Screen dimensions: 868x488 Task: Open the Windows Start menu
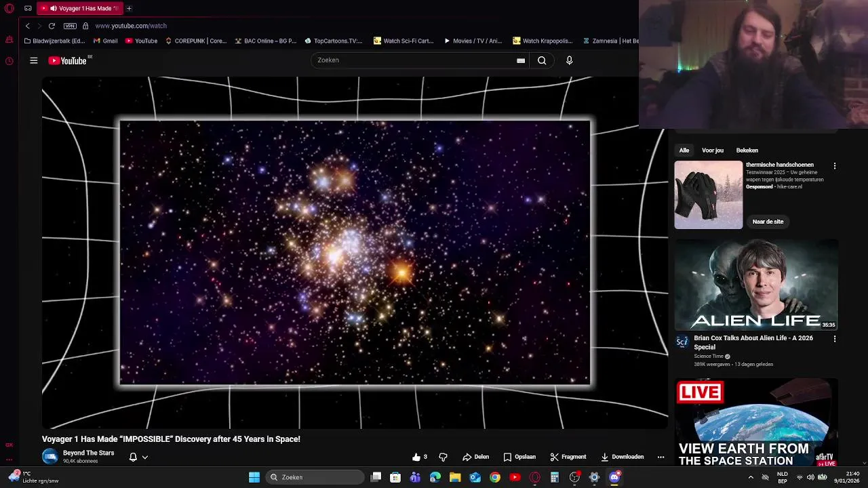coord(254,477)
